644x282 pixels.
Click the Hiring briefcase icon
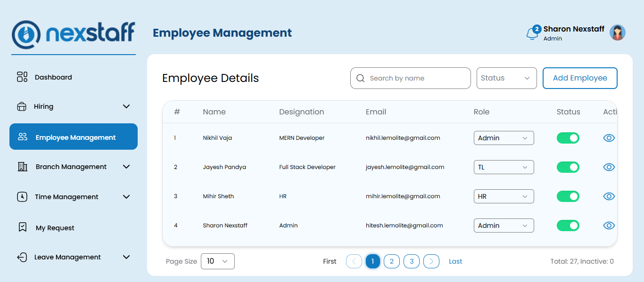click(22, 106)
